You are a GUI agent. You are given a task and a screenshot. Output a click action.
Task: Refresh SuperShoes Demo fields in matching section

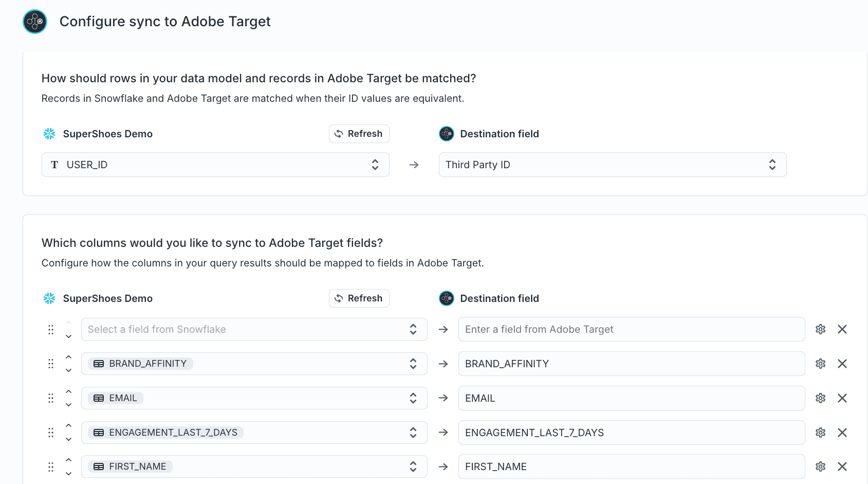[359, 134]
